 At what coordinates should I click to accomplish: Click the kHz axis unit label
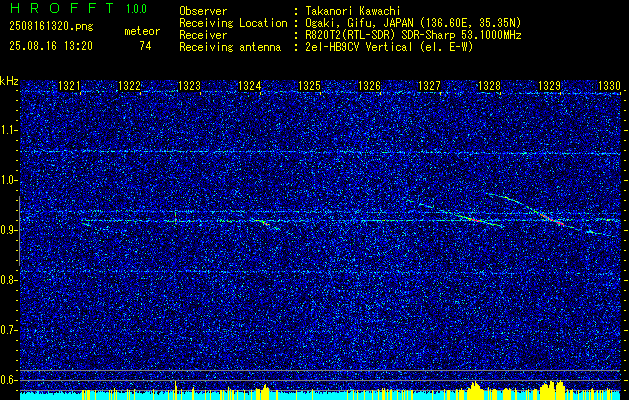[x=9, y=81]
